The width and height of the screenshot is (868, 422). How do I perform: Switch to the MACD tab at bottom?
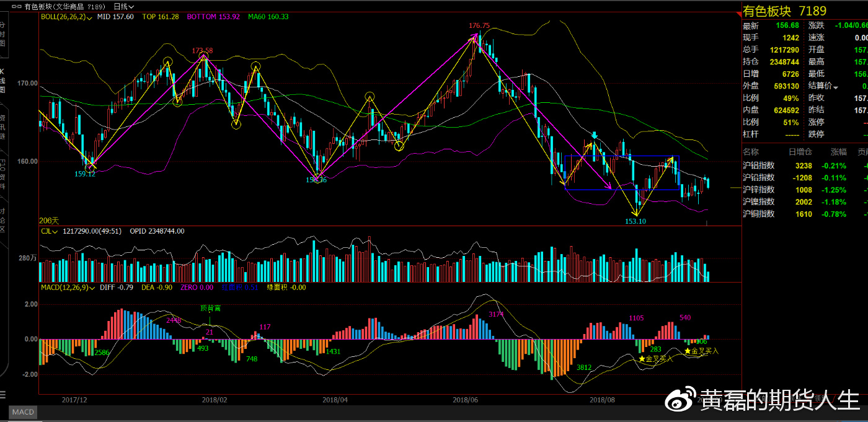click(23, 412)
